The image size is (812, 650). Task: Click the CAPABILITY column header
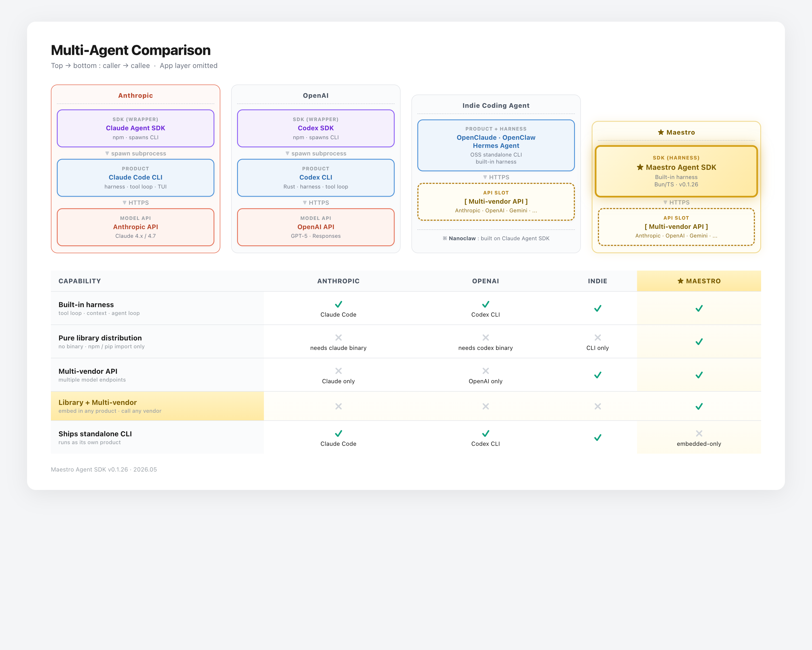[x=80, y=281]
